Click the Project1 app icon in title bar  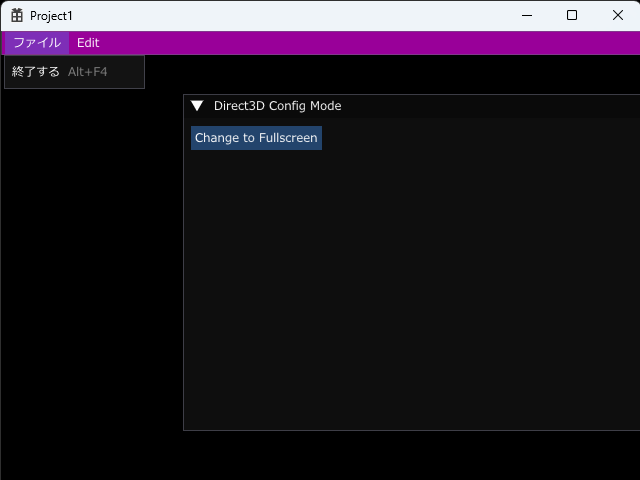coord(17,16)
